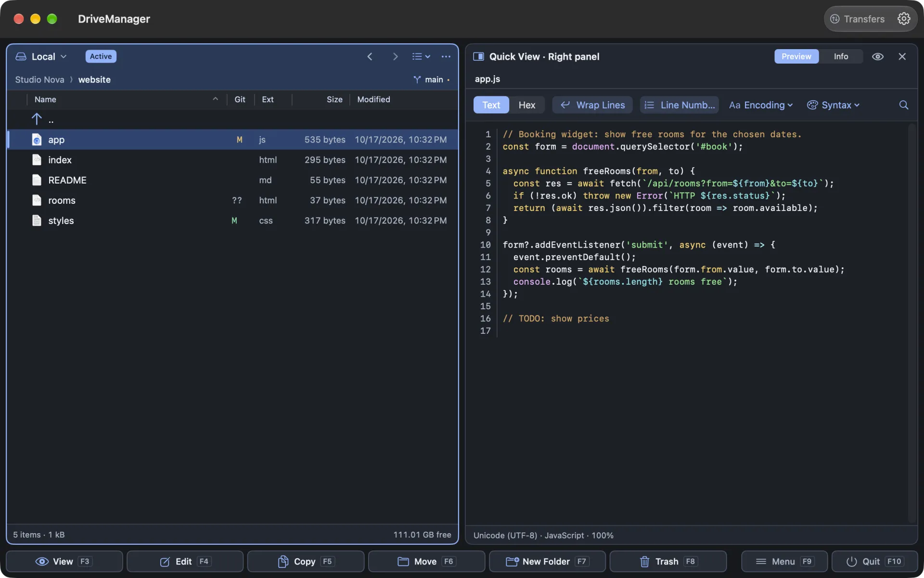Go back with the left arrow
Viewport: 924px width, 578px height.
pos(370,56)
